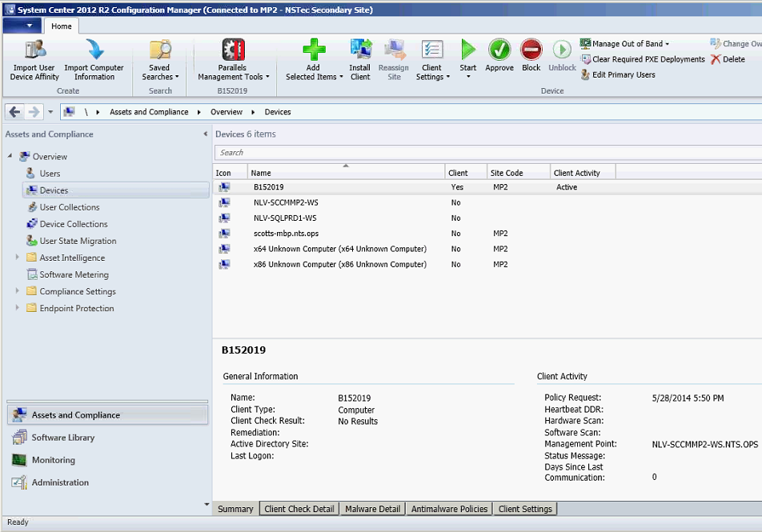Click the Unblock icon
The image size is (762, 532).
pos(562,50)
